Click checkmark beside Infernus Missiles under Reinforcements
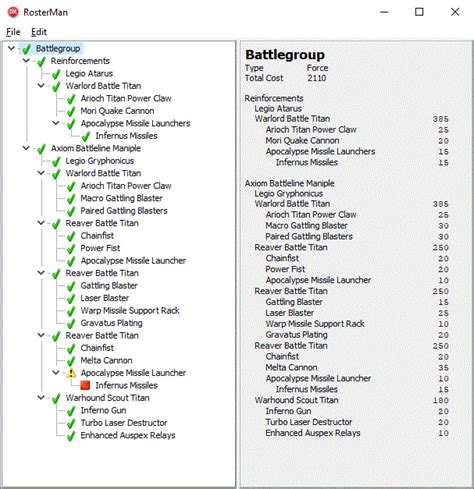Image resolution: width=474 pixels, height=489 pixels. coord(86,136)
